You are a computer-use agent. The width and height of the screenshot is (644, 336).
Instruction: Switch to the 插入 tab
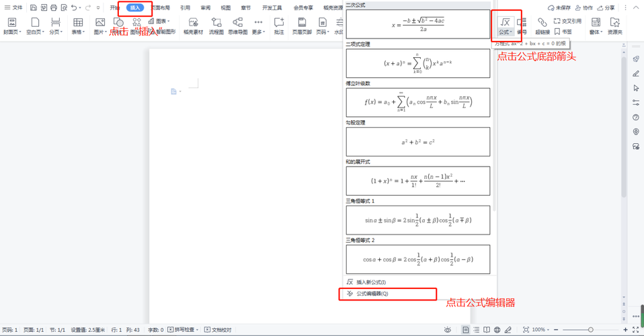134,8
